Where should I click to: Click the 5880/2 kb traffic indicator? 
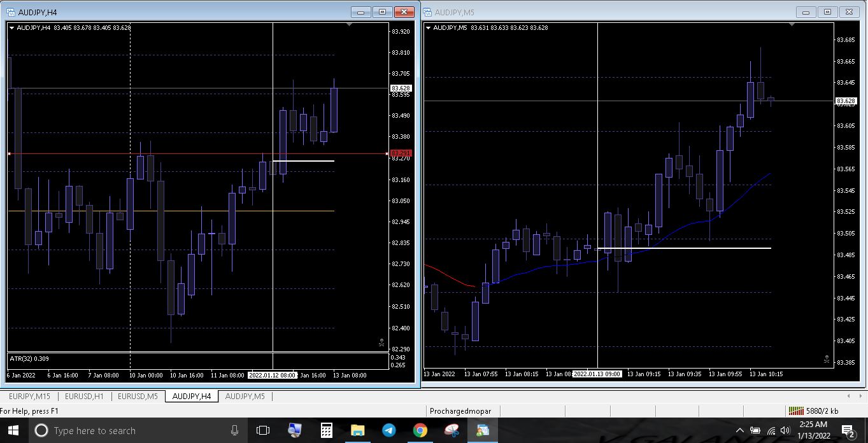click(x=822, y=411)
